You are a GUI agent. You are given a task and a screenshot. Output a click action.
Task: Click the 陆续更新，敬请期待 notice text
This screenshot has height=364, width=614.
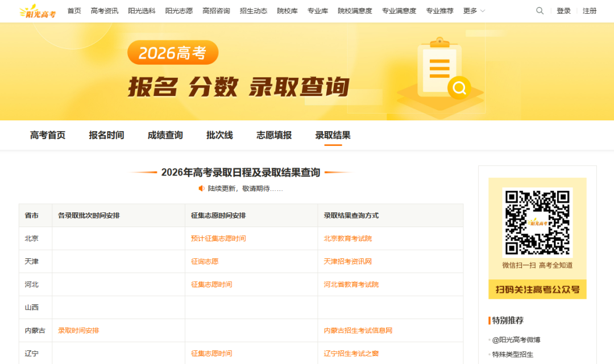(x=245, y=189)
